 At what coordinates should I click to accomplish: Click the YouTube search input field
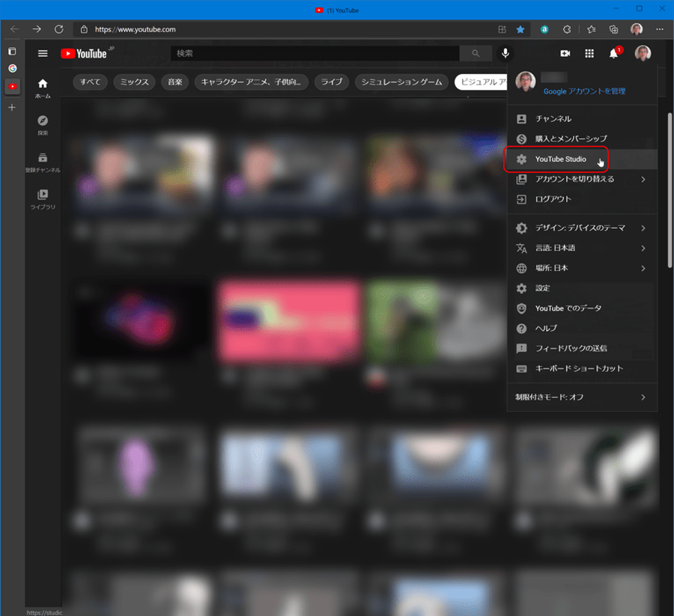tap(315, 53)
